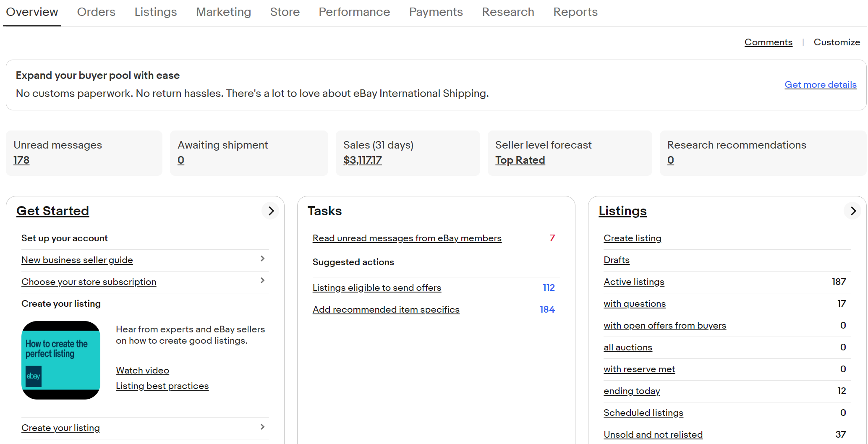Screen dimensions: 868x444
Task: Open the Research tab
Action: point(508,12)
